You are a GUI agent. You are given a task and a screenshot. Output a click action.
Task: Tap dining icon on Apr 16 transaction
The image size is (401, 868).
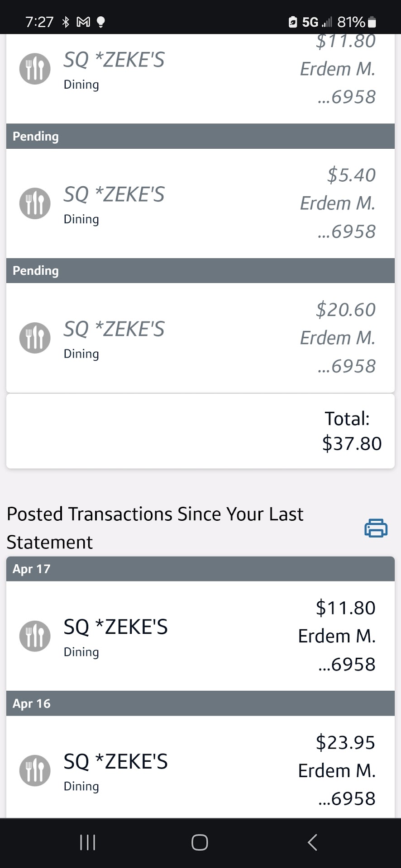coord(35,770)
